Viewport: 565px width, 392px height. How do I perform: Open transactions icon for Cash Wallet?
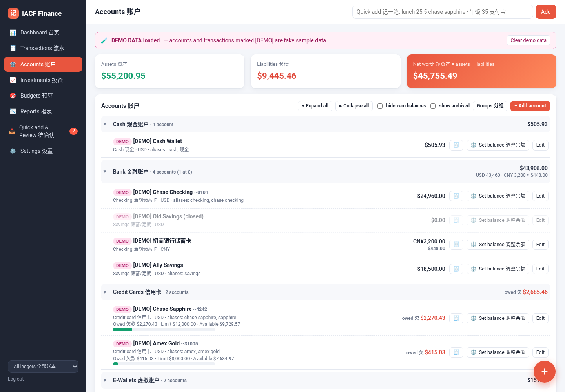pyautogui.click(x=456, y=145)
